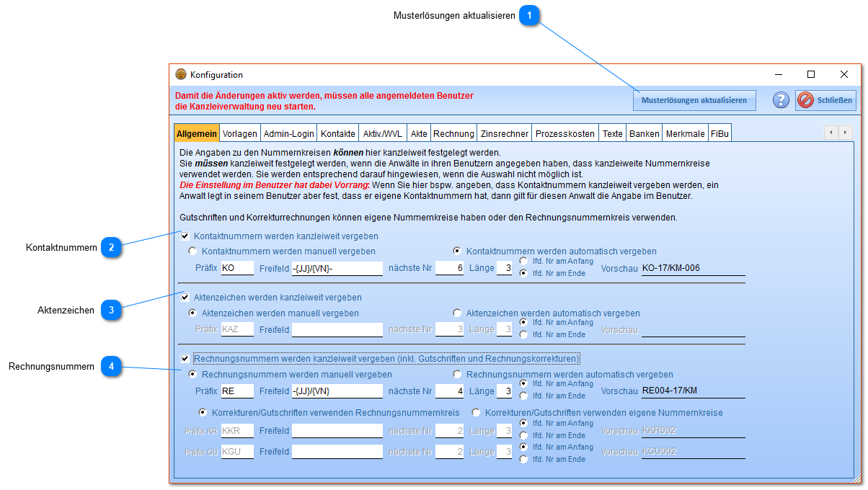Click the Vorschau value RE004-17/KM
This screenshot has height=490, width=868.
(x=693, y=391)
